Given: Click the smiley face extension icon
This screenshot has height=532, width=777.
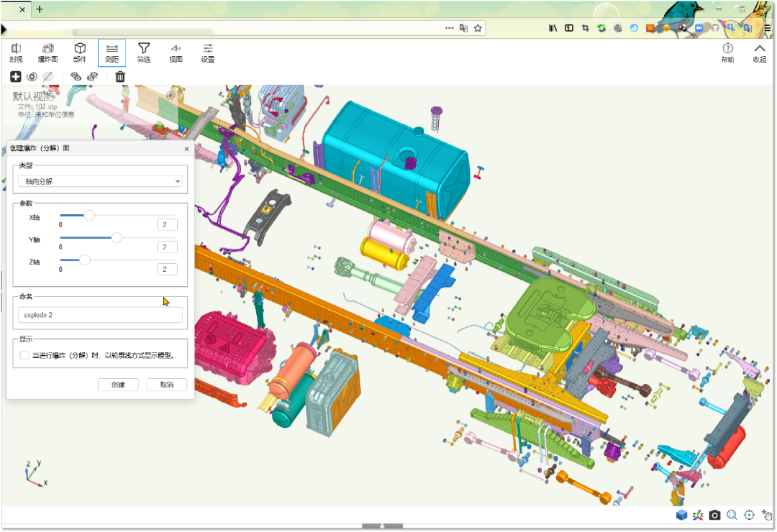Looking at the screenshot, I should click(x=666, y=28).
